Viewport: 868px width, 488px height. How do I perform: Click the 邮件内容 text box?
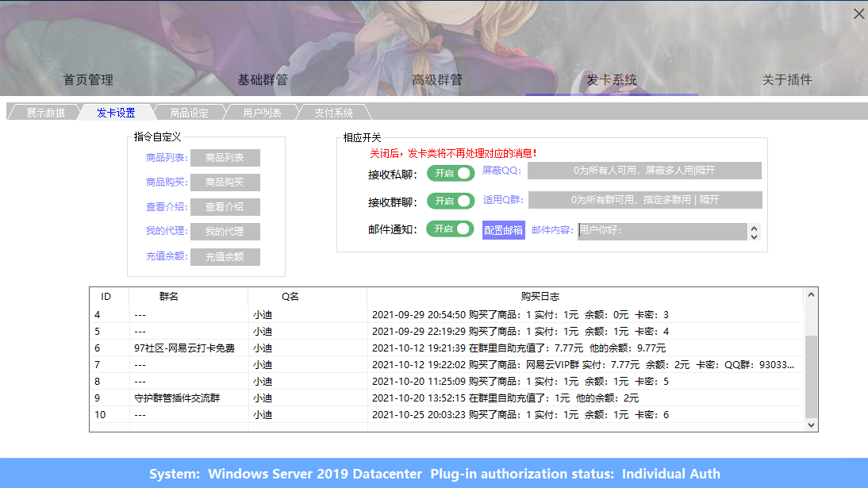(x=662, y=232)
